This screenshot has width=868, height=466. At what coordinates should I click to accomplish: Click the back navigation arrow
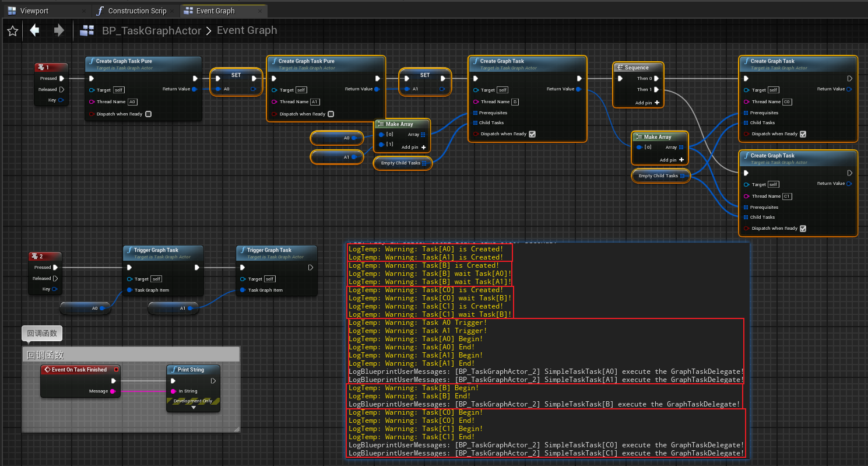[x=34, y=30]
